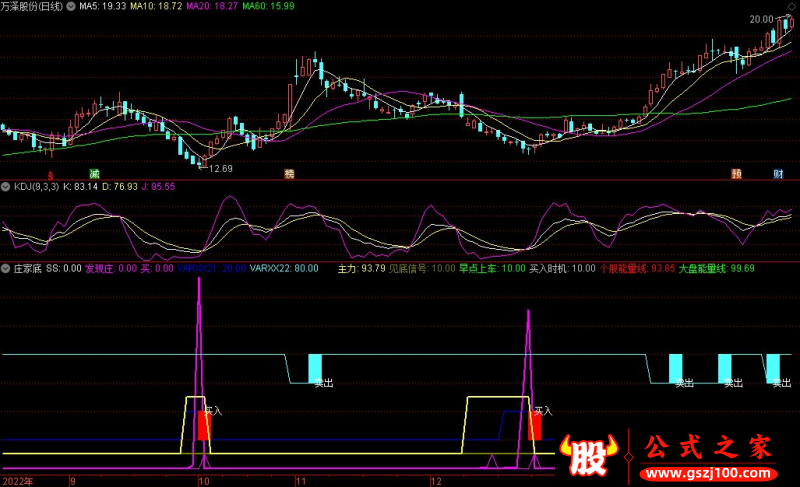The height and width of the screenshot is (487, 800).
Task: Click the 减 marker icon under the chart
Action: pos(95,174)
